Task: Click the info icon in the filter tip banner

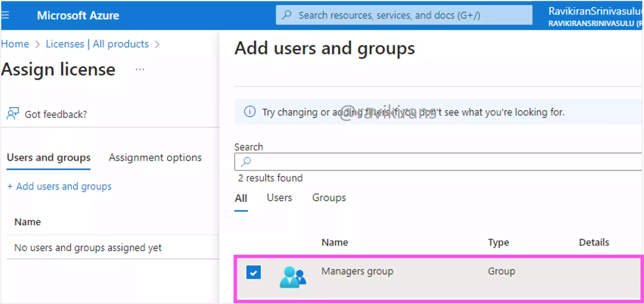Action: pyautogui.click(x=250, y=112)
